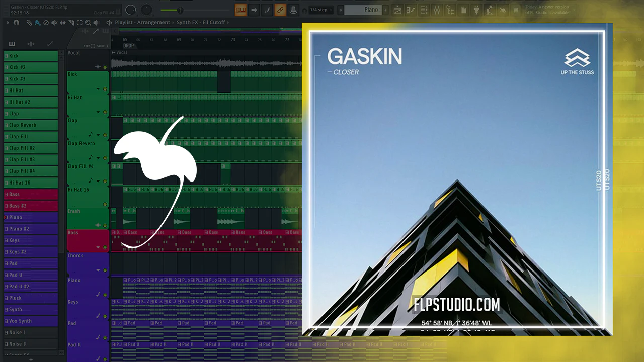This screenshot has width=644, height=362.
Task: Click the second knob beside the title
Action: pyautogui.click(x=147, y=10)
